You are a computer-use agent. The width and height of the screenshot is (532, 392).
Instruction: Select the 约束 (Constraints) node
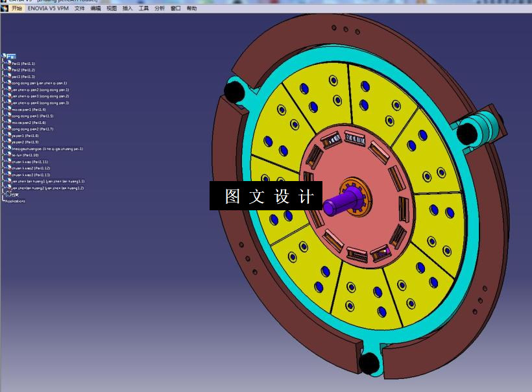point(14,195)
